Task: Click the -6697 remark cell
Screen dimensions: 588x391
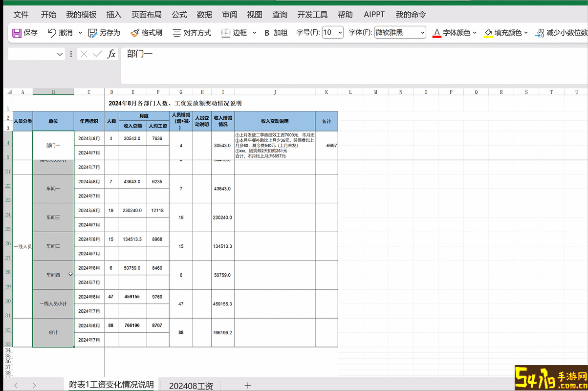Action: coord(327,146)
